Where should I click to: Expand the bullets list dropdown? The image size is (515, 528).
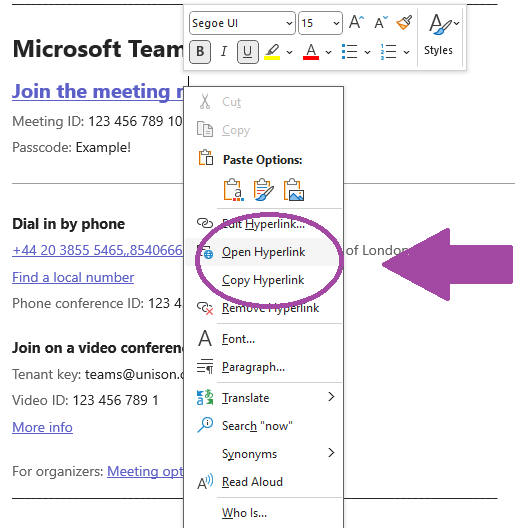367,52
